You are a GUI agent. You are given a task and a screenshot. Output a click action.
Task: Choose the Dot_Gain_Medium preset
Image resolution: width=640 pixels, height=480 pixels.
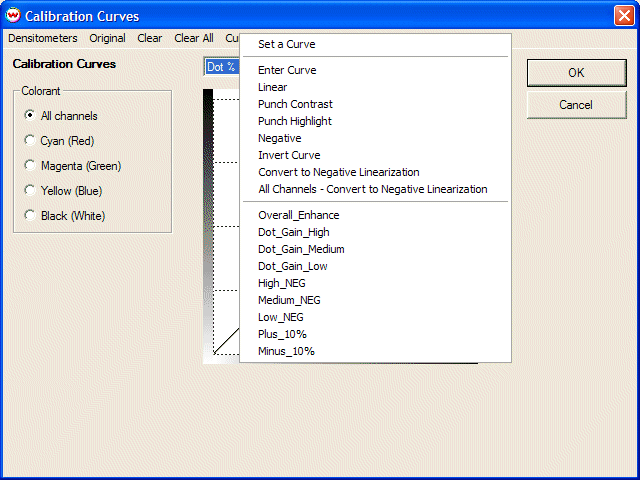click(301, 249)
